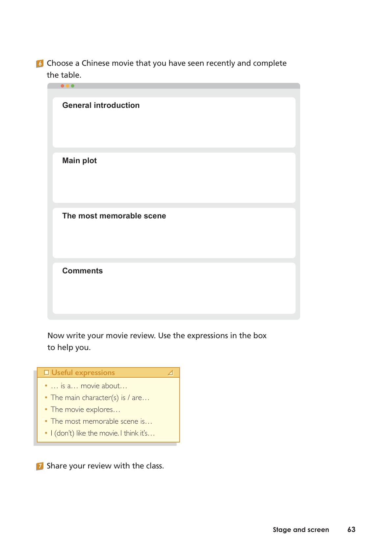Image resolution: width=392 pixels, height=554 pixels.
Task: Click the Useful expressions header title
Action: pos(83,372)
